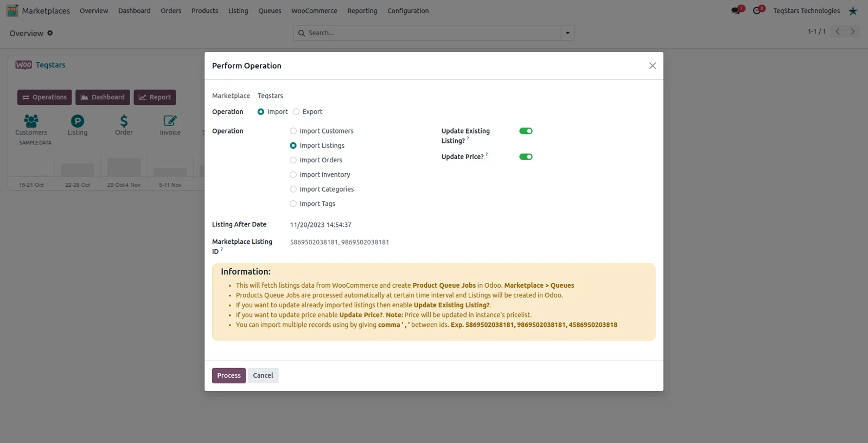Click the Marketplaces app title
Viewport: 868px width, 443px height.
click(x=46, y=11)
